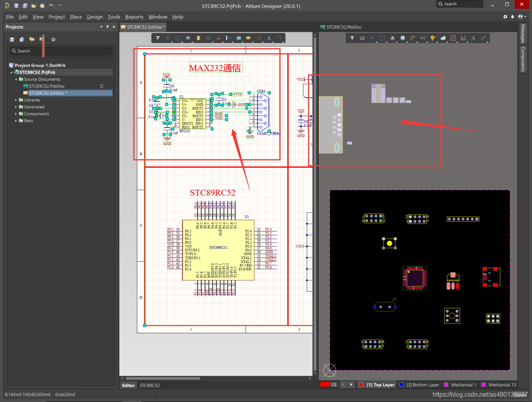Open the notifications bell icon
This screenshot has width=532, height=402.
512,16
